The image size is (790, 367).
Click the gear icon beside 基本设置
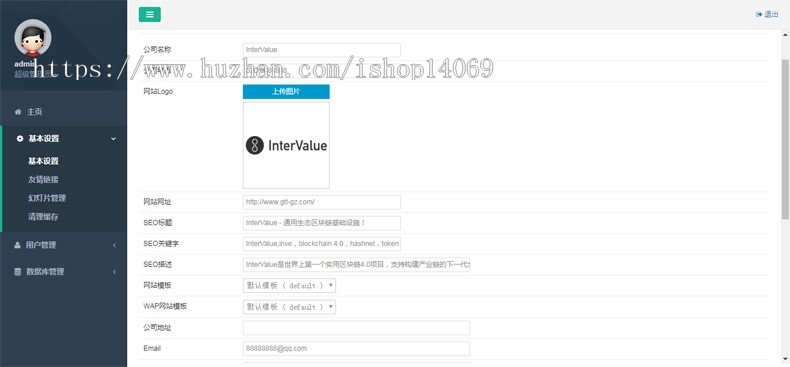(x=20, y=139)
